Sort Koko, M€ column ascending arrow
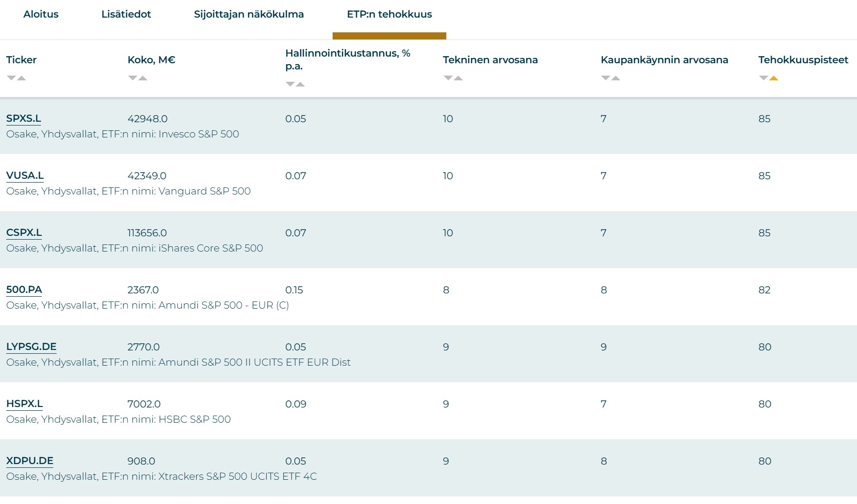 [x=143, y=78]
